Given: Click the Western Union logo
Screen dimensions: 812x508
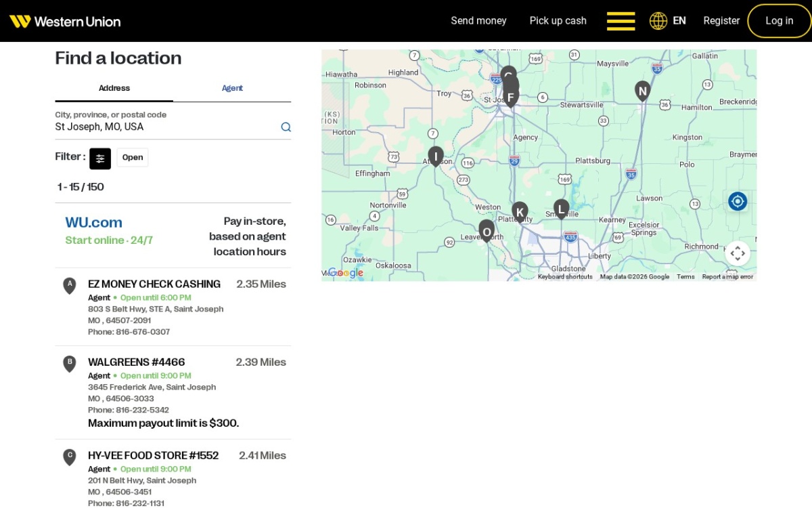Looking at the screenshot, I should tap(65, 21).
